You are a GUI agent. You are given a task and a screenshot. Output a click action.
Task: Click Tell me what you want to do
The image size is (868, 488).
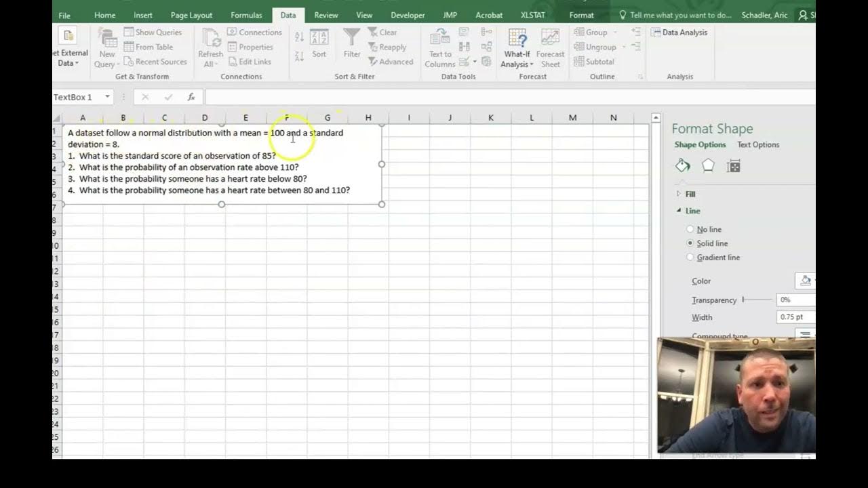[x=675, y=15]
